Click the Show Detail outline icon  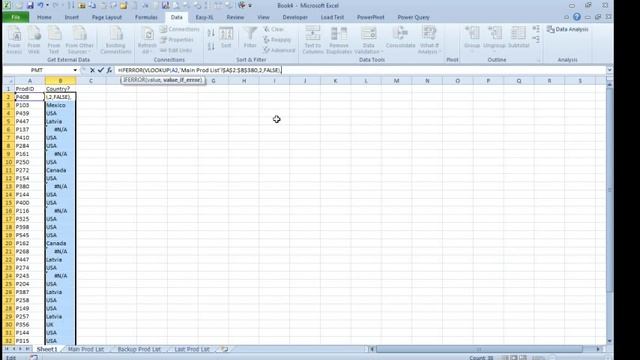(536, 29)
